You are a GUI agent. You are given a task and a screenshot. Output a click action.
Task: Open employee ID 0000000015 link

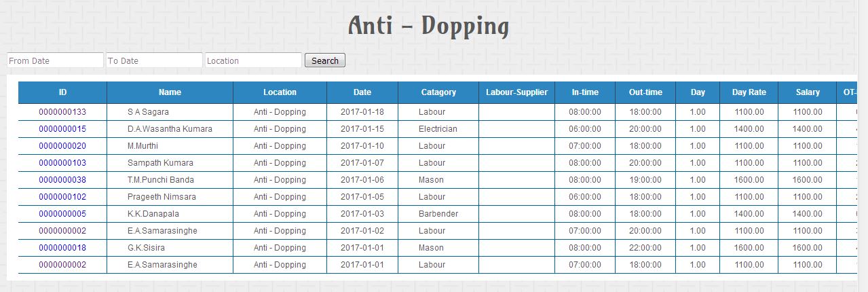[62, 129]
